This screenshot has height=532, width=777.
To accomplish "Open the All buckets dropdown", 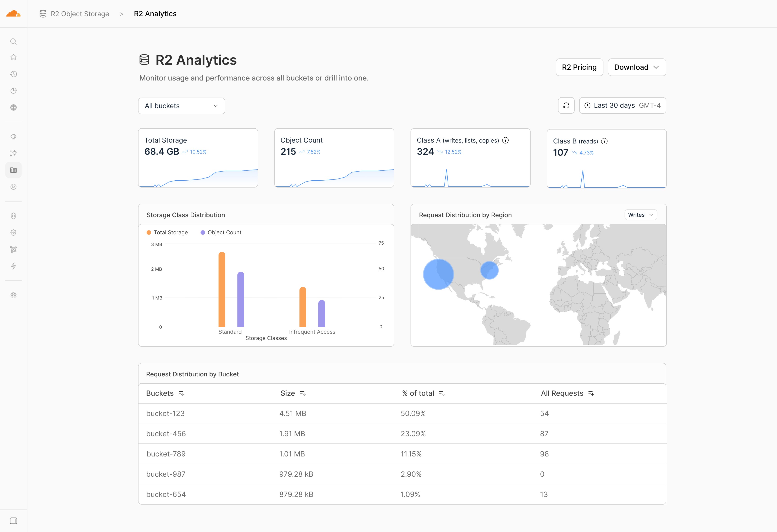I will click(x=181, y=106).
